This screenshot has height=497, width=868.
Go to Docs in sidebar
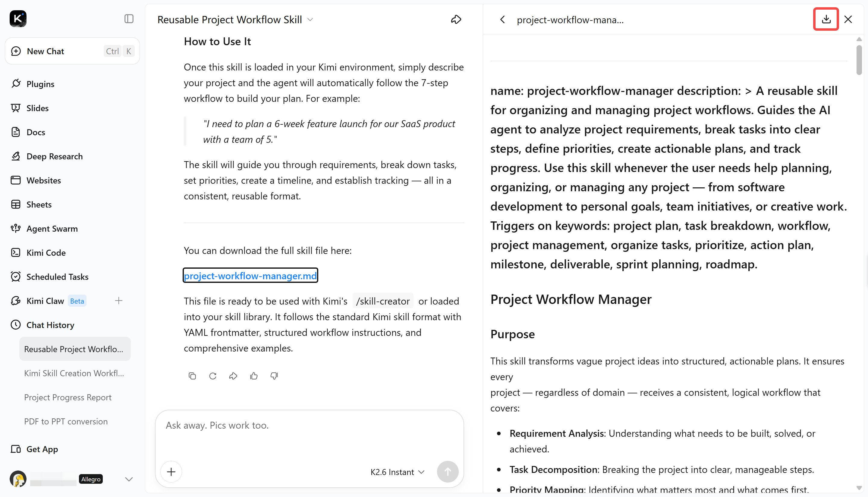pyautogui.click(x=36, y=132)
